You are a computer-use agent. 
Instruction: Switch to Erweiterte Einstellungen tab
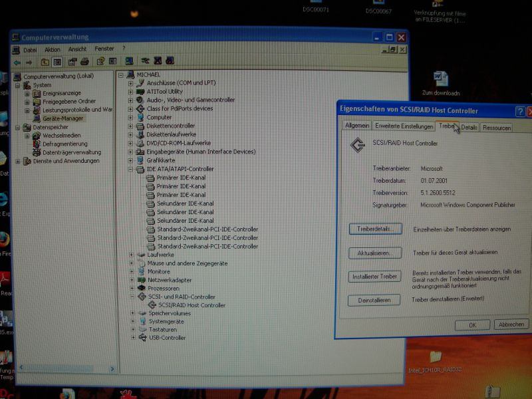point(404,126)
